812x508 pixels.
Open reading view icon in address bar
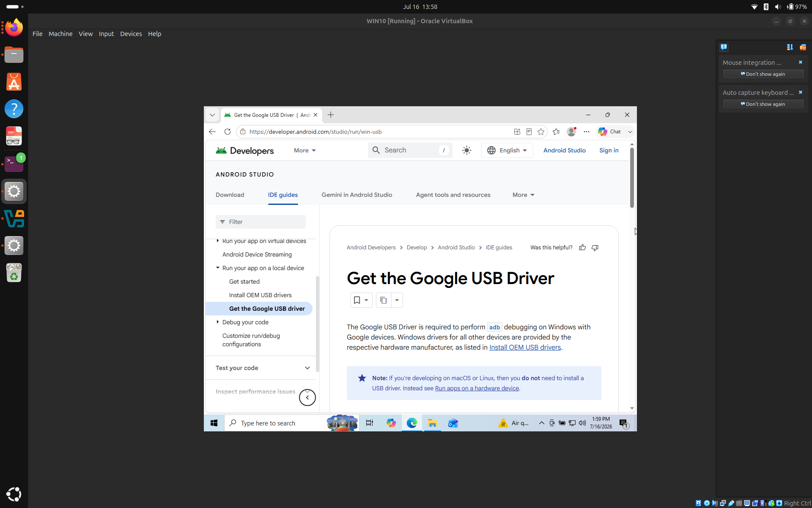point(529,132)
